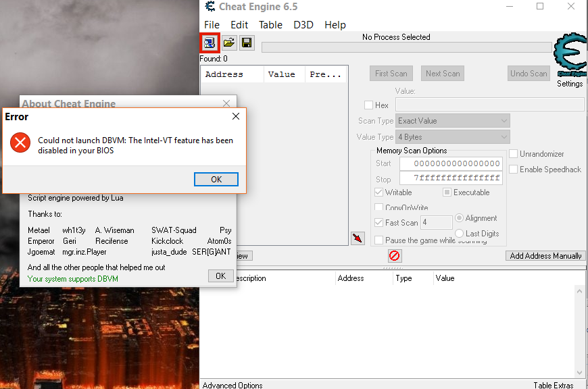This screenshot has width=588, height=389.
Task: Click the Settings label
Action: click(x=570, y=84)
